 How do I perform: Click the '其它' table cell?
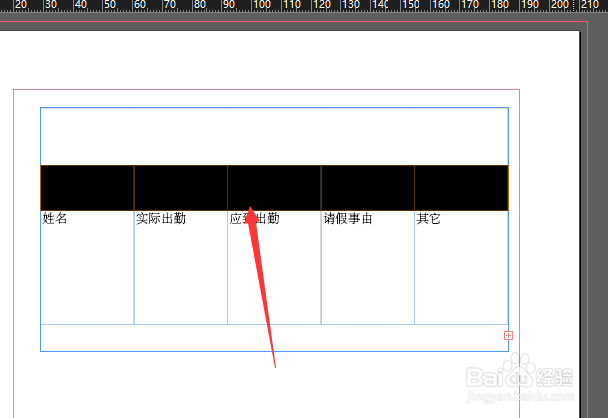click(461, 268)
